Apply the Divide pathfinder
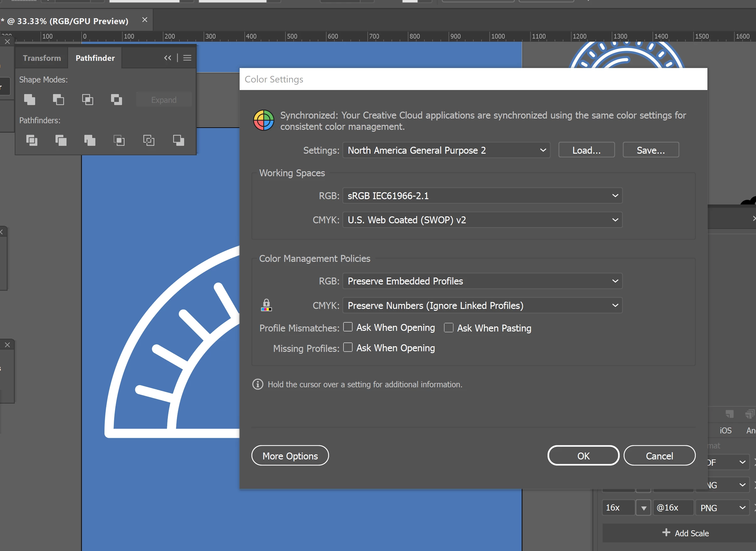Screen dimensions: 756x551 32,140
